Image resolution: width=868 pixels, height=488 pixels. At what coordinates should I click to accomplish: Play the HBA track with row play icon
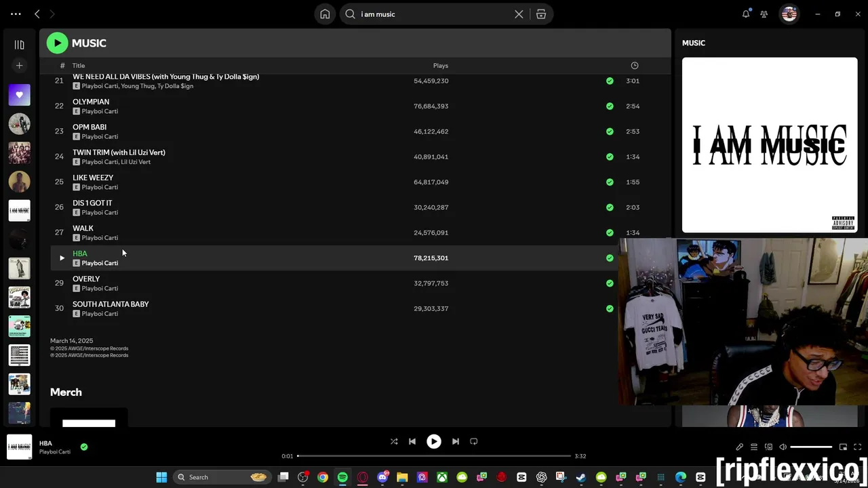pos(62,258)
